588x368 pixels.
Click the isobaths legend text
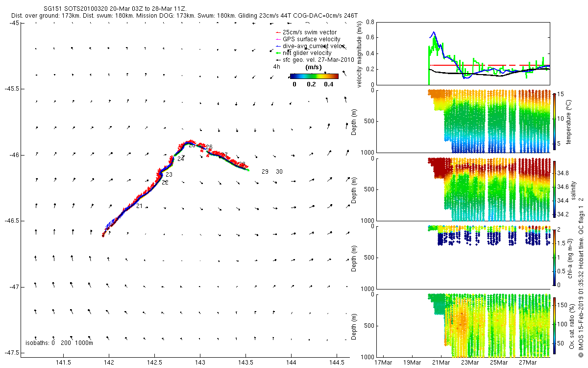[x=59, y=342]
